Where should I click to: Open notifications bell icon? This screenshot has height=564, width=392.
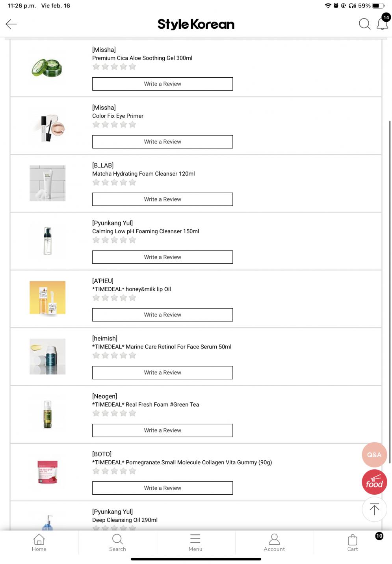[382, 24]
